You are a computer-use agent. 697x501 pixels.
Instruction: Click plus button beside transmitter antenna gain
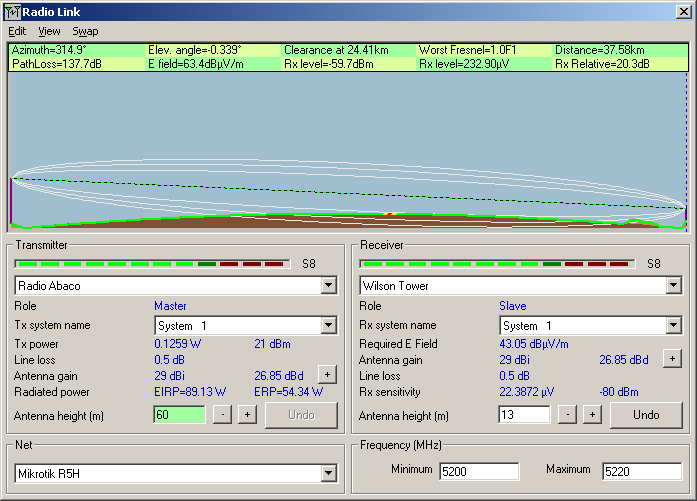326,374
